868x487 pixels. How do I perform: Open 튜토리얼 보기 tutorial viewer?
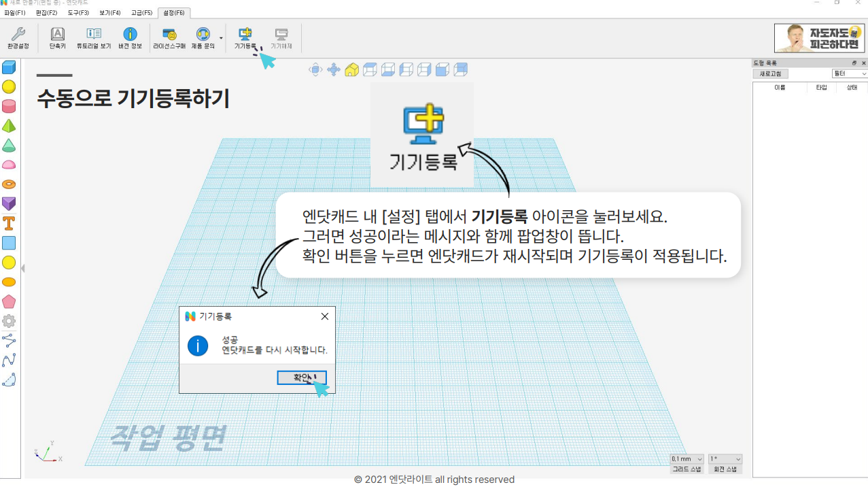pyautogui.click(x=94, y=39)
